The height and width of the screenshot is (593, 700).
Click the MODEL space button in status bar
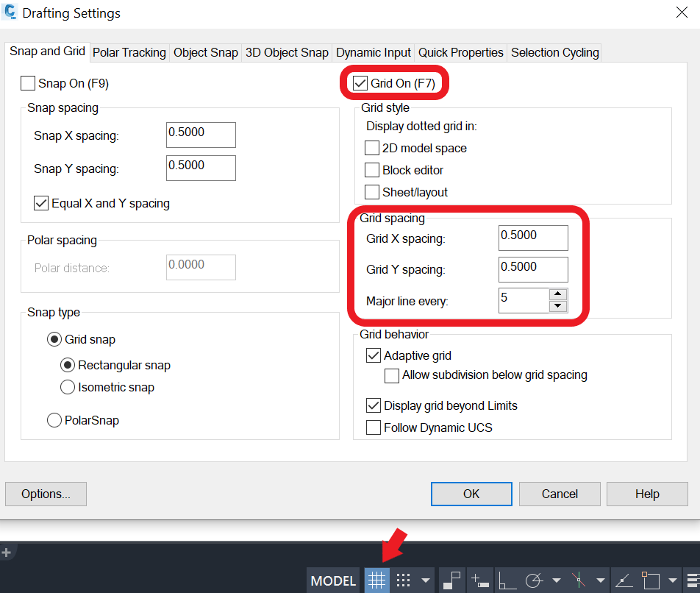click(334, 580)
